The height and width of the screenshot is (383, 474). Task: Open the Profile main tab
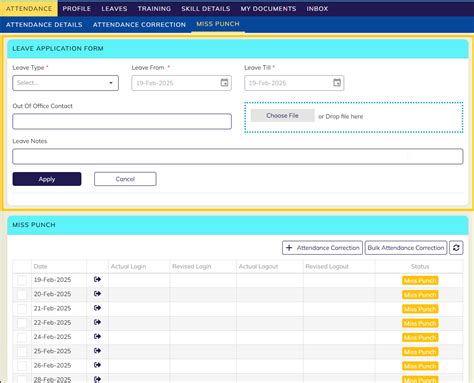point(77,9)
